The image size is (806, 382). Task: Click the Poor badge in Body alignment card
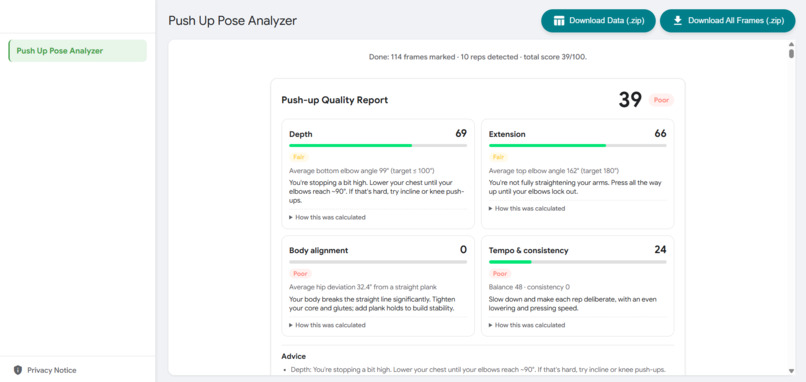[300, 274]
